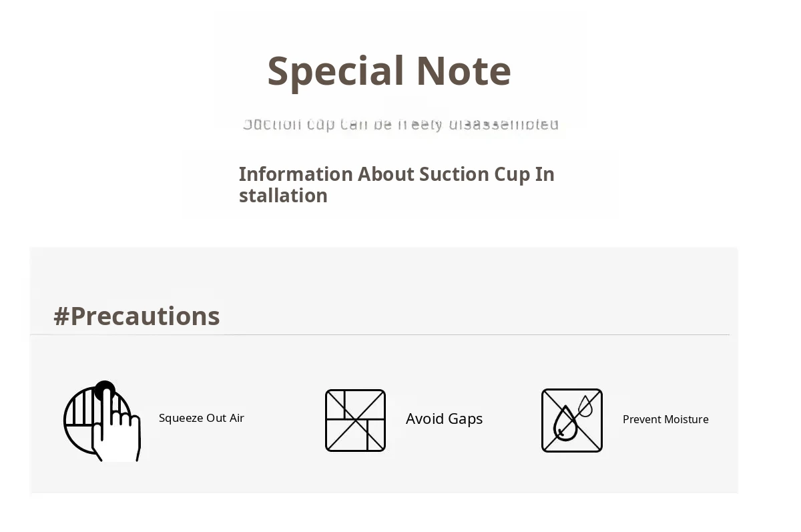Click the small droplet inside moisture icon
This screenshot has width=801, height=532.
pos(585,406)
